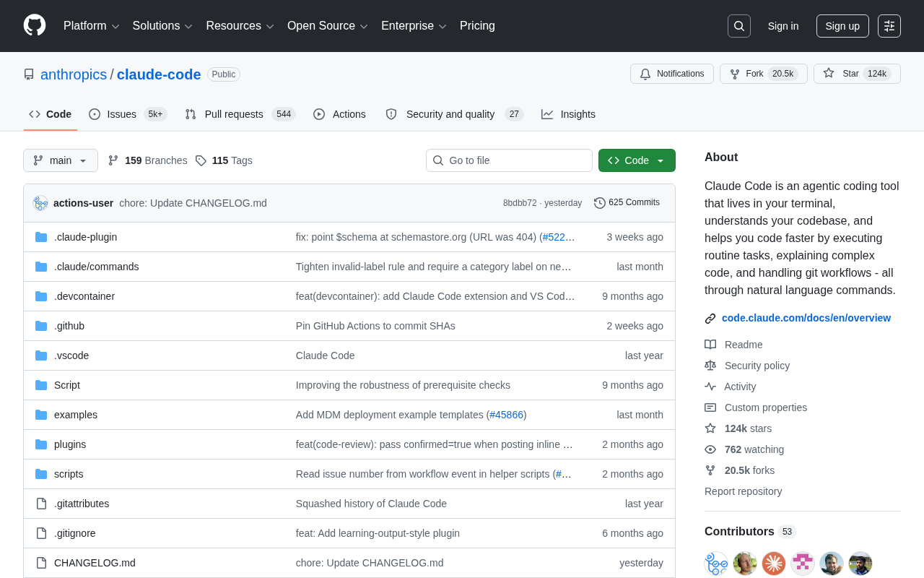Image resolution: width=924 pixels, height=578 pixels.
Task: Expand the Platform menu
Action: click(x=92, y=26)
